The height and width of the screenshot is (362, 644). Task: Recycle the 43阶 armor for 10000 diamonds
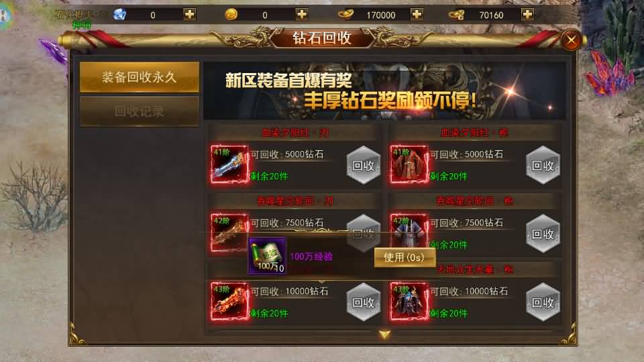click(x=543, y=302)
